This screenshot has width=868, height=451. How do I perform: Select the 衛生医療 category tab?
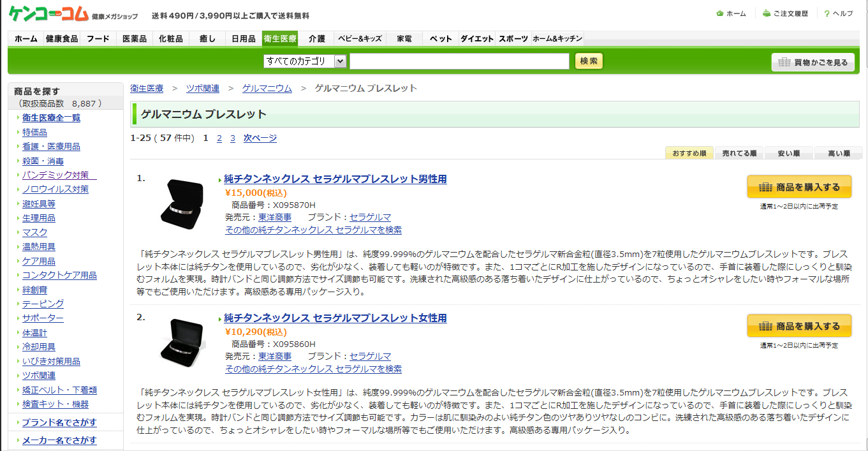tap(280, 39)
